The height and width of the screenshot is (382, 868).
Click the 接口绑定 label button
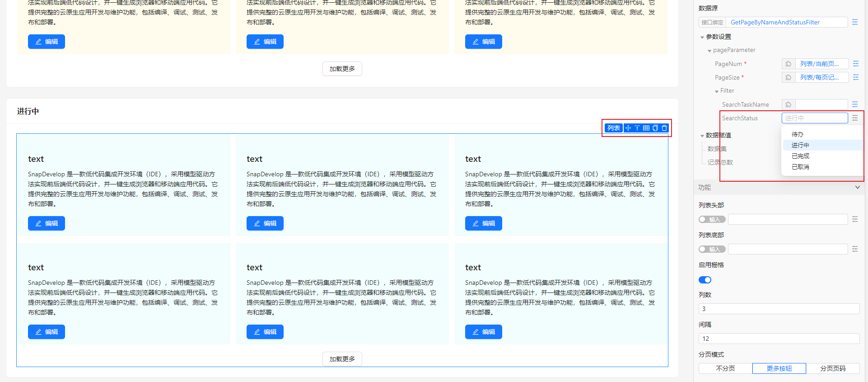[x=712, y=22]
